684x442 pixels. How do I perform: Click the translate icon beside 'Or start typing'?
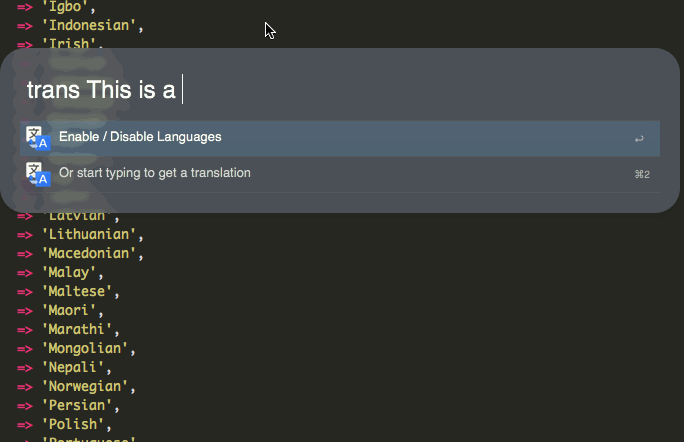37,174
